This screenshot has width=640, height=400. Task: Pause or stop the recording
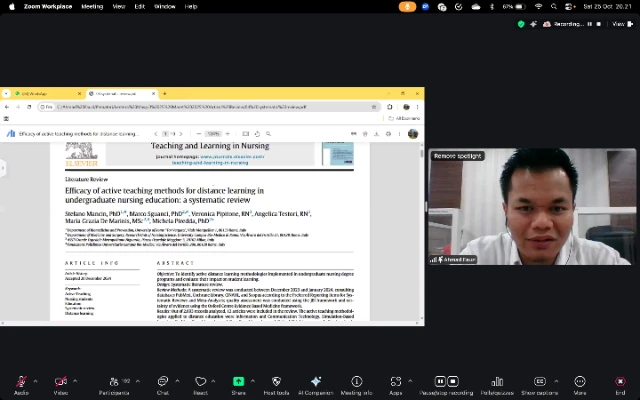click(x=440, y=382)
